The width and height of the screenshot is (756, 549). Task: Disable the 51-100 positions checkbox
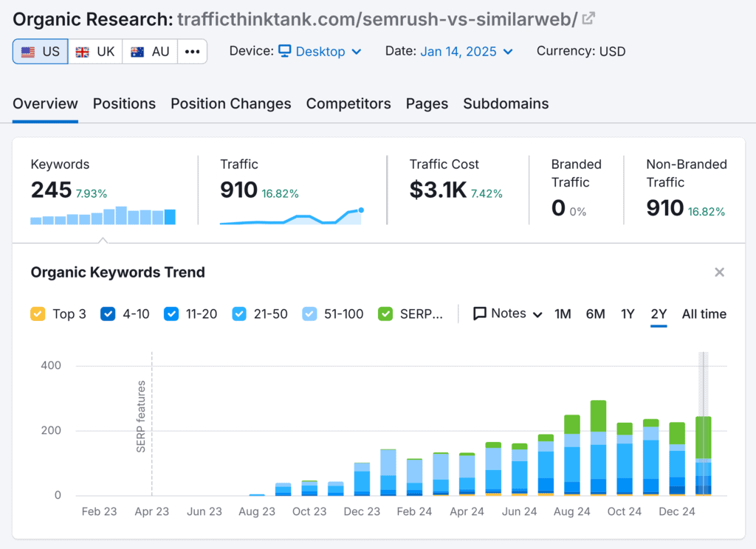309,314
